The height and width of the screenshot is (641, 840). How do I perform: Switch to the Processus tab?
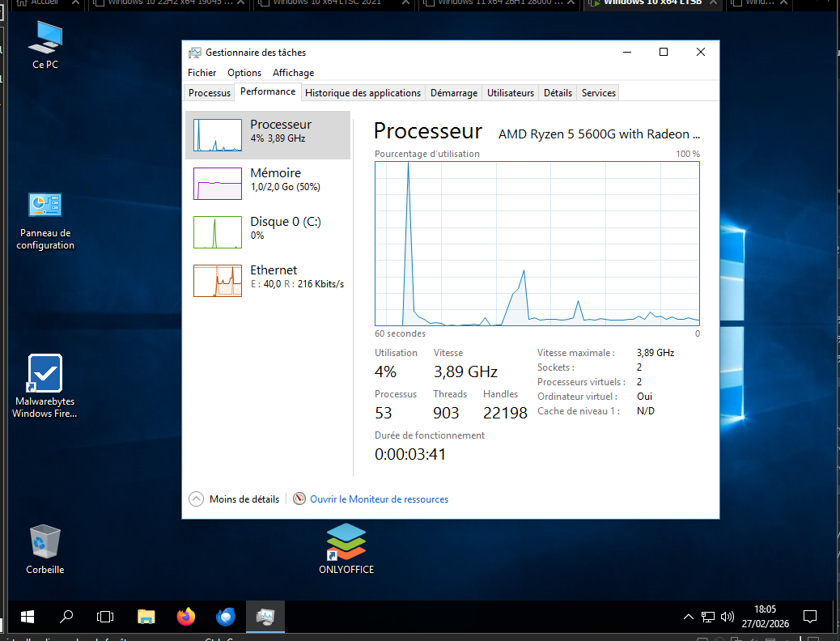[210, 93]
